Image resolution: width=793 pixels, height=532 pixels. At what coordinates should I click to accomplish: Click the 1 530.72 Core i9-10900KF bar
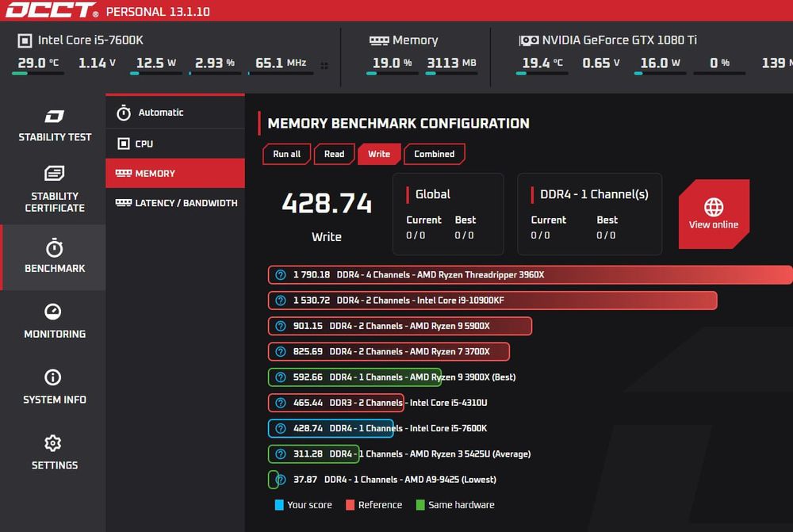pyautogui.click(x=492, y=300)
